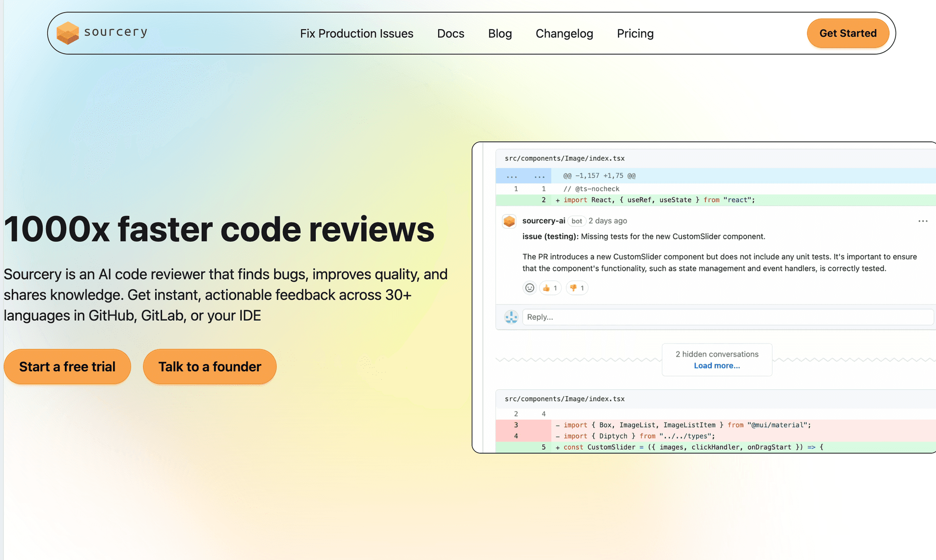Click the removed import Diptych line
The image size is (936, 560).
coord(716,436)
